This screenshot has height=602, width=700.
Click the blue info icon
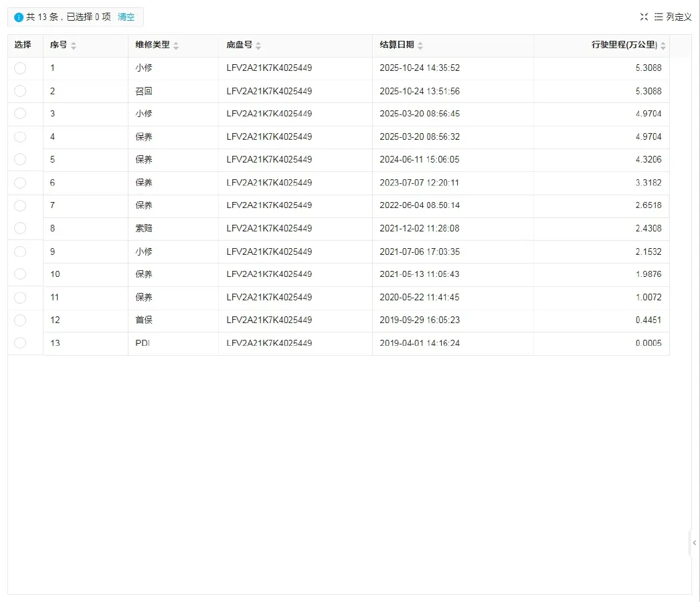pos(19,17)
